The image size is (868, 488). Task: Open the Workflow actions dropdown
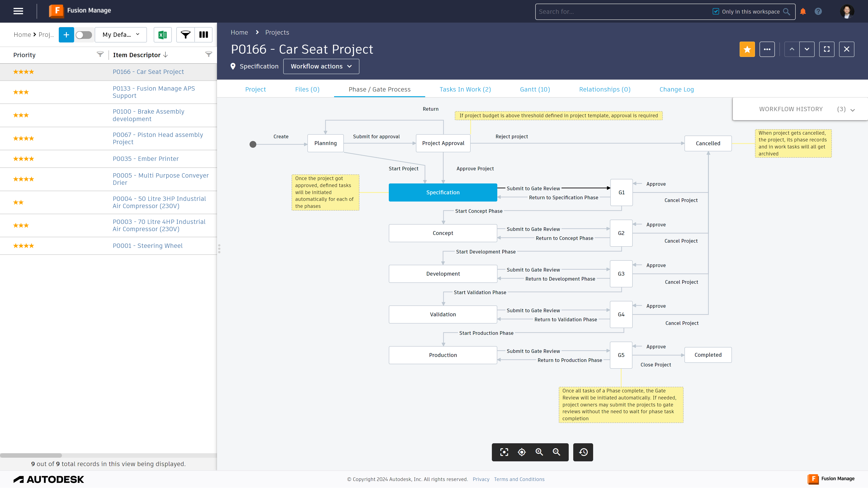[321, 66]
